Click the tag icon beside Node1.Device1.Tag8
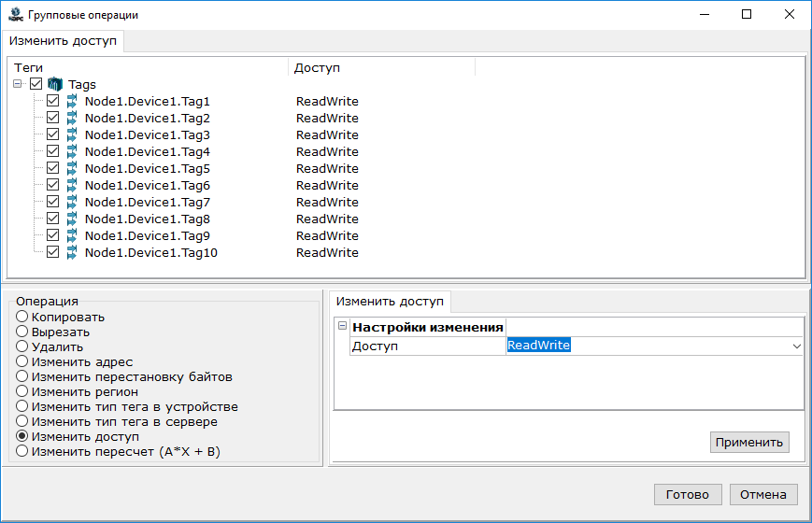812x523 pixels. pos(72,219)
